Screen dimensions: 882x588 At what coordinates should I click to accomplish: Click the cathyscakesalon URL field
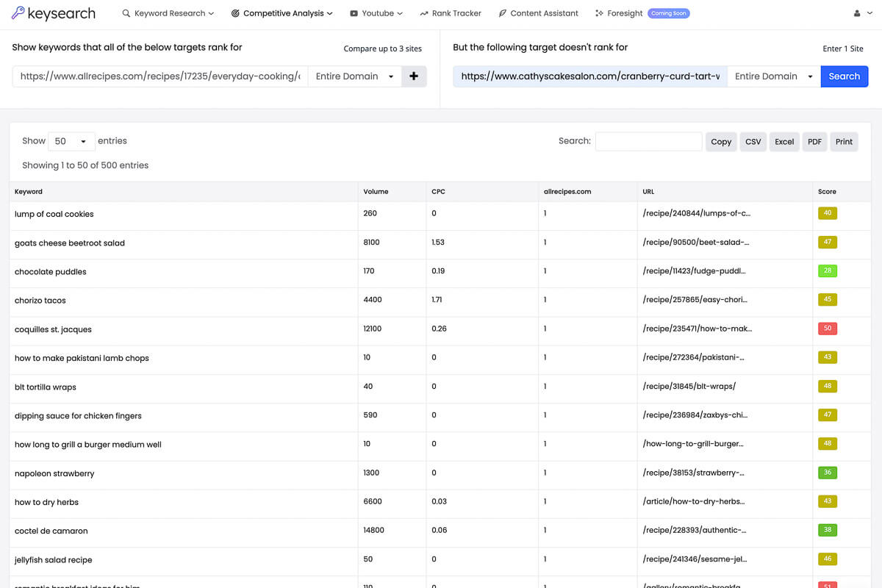(590, 76)
